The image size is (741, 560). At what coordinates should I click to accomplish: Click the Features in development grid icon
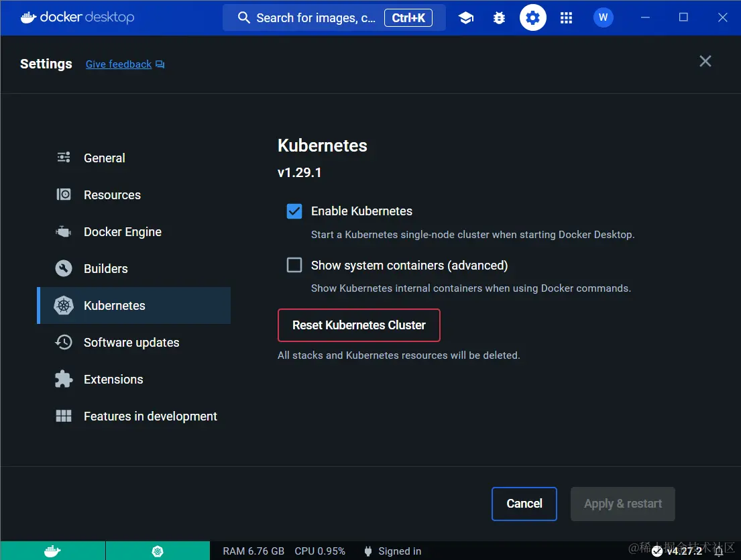(63, 416)
